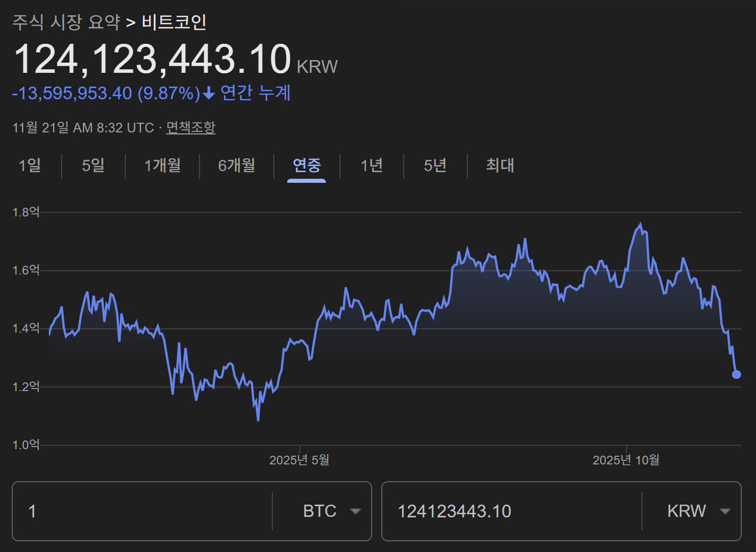The width and height of the screenshot is (756, 552).
Task: Select the 연중 tab
Action: pos(306,165)
